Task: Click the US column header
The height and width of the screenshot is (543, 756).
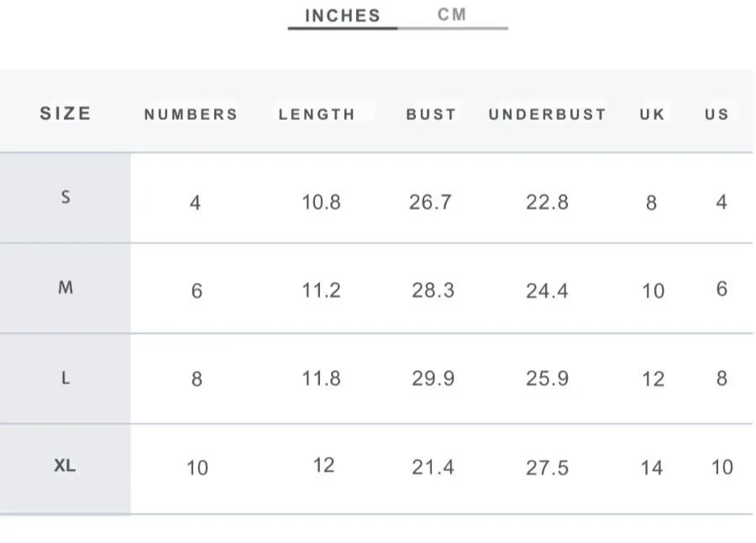Action: [x=717, y=115]
